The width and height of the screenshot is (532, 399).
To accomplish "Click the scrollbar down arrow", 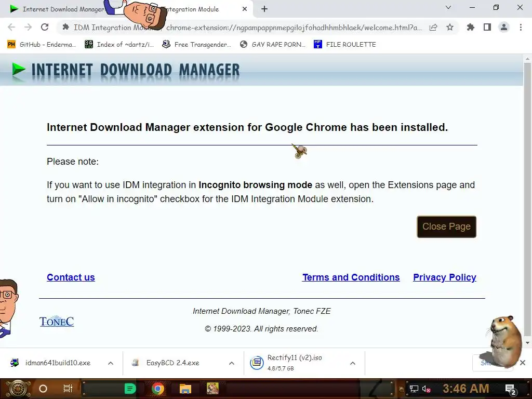I will (527, 342).
